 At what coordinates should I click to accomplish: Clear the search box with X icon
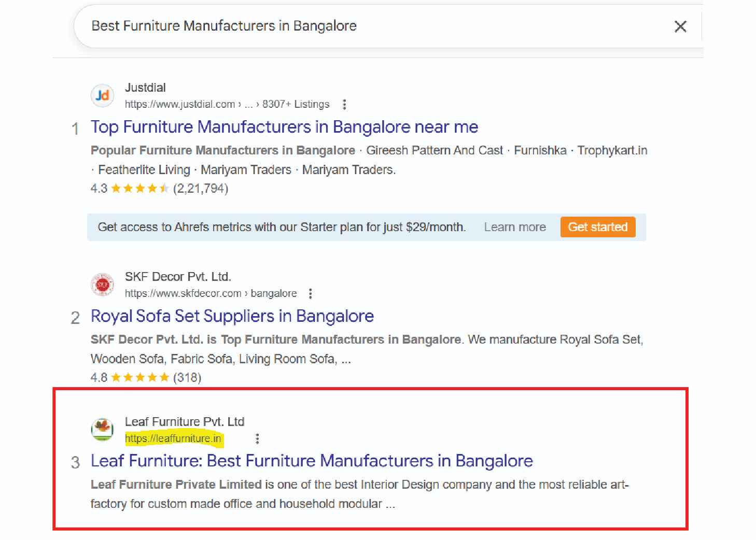tap(680, 26)
